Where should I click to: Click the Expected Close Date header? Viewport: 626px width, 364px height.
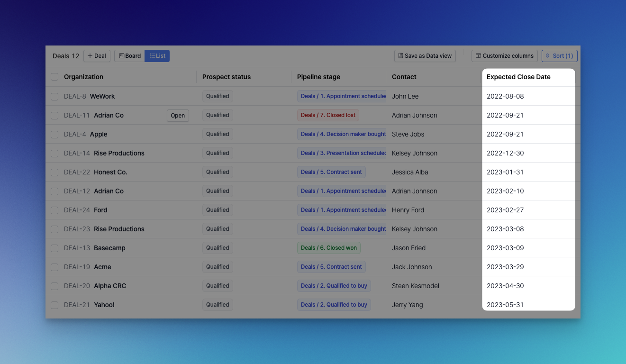click(x=518, y=77)
